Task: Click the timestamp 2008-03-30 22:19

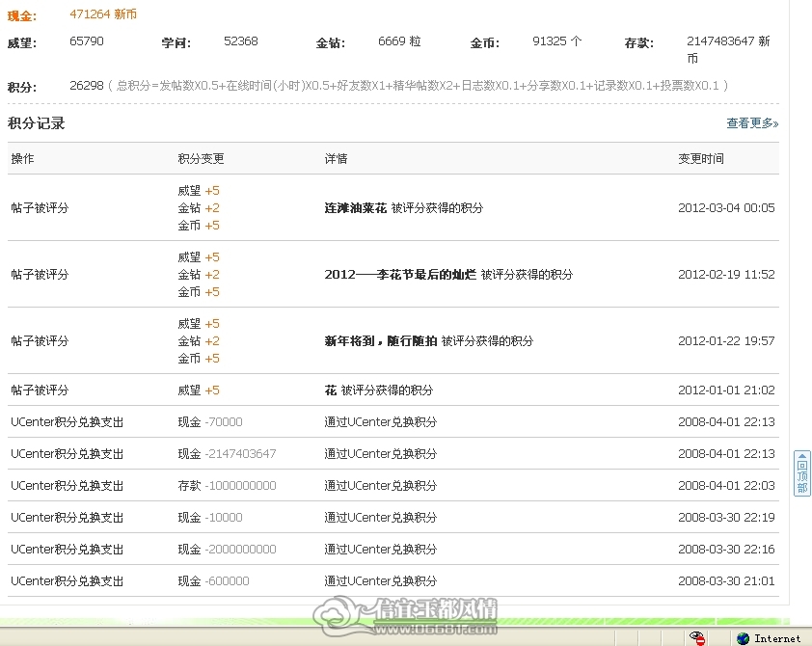Action: (726, 518)
